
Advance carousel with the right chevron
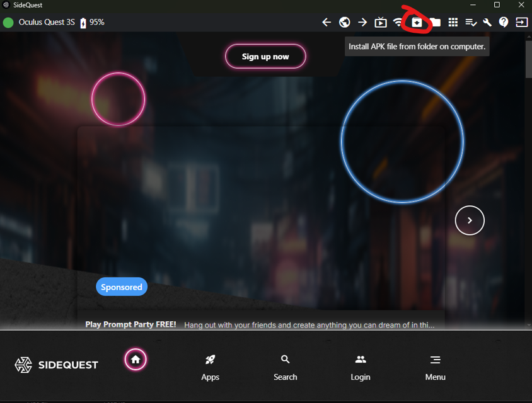click(x=470, y=220)
